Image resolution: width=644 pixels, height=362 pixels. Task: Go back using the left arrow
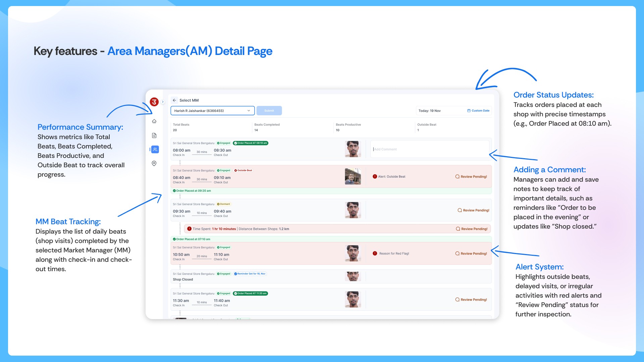174,100
